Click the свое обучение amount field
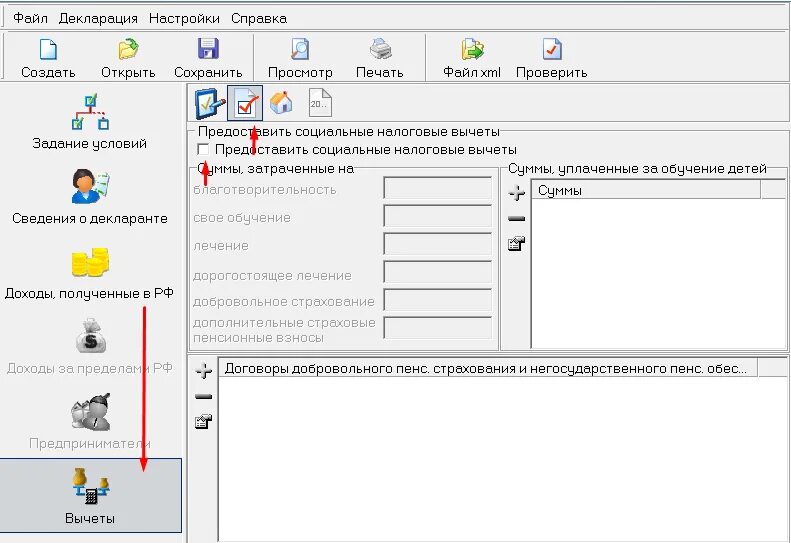This screenshot has width=791, height=543. point(437,217)
